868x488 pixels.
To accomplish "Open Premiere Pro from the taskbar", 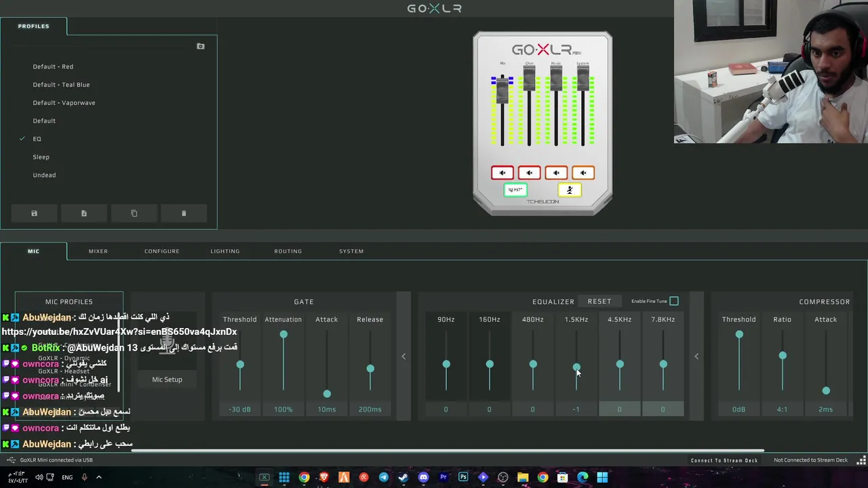I will (x=443, y=477).
